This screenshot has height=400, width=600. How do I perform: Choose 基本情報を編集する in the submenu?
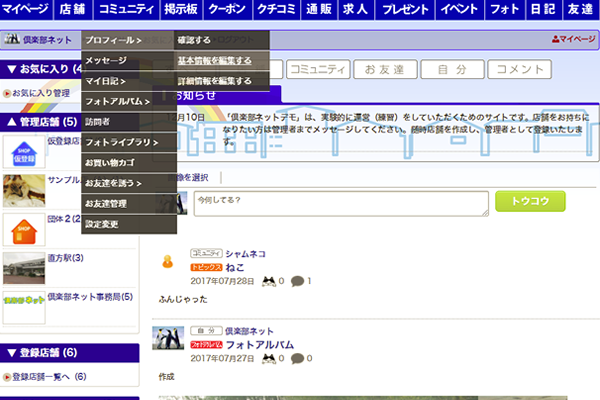(222, 60)
